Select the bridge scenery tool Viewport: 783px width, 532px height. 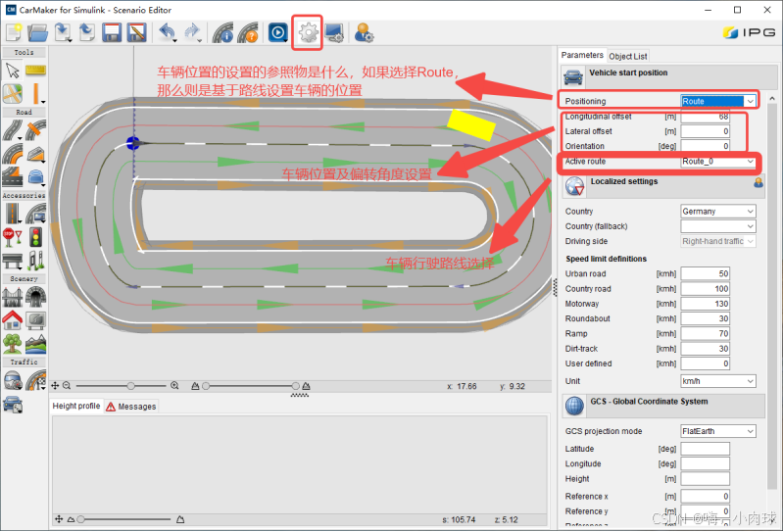coord(13,297)
